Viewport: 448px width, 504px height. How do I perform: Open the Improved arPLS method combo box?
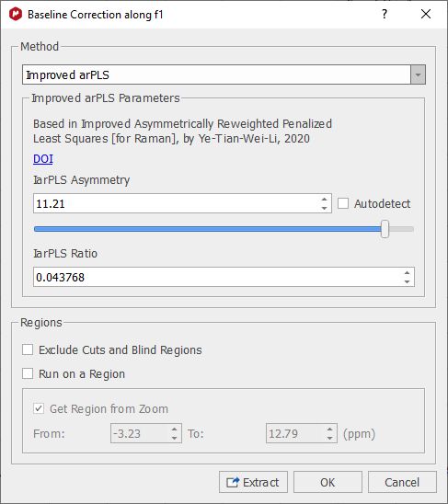pyautogui.click(x=224, y=74)
